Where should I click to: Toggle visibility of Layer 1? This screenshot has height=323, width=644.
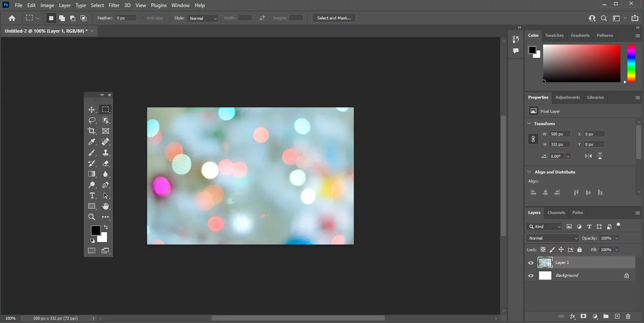(x=531, y=263)
